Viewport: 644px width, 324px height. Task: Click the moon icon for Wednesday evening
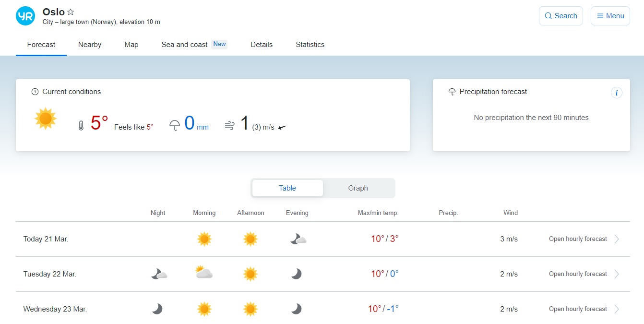pos(296,309)
